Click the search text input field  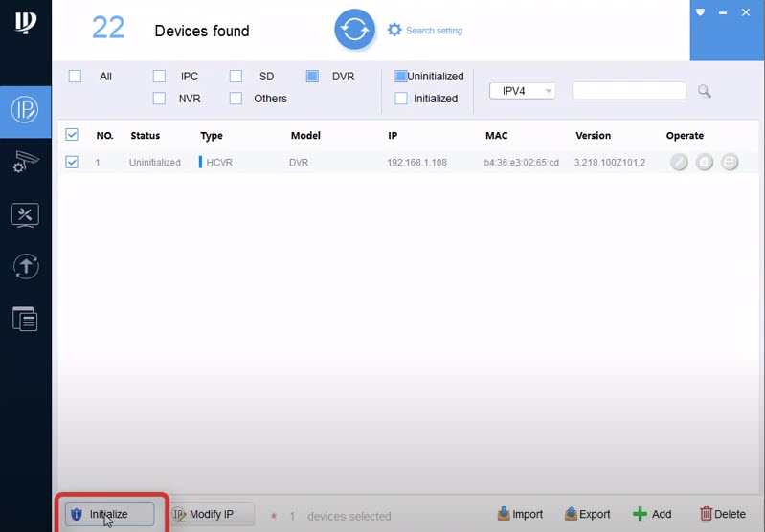(x=628, y=91)
